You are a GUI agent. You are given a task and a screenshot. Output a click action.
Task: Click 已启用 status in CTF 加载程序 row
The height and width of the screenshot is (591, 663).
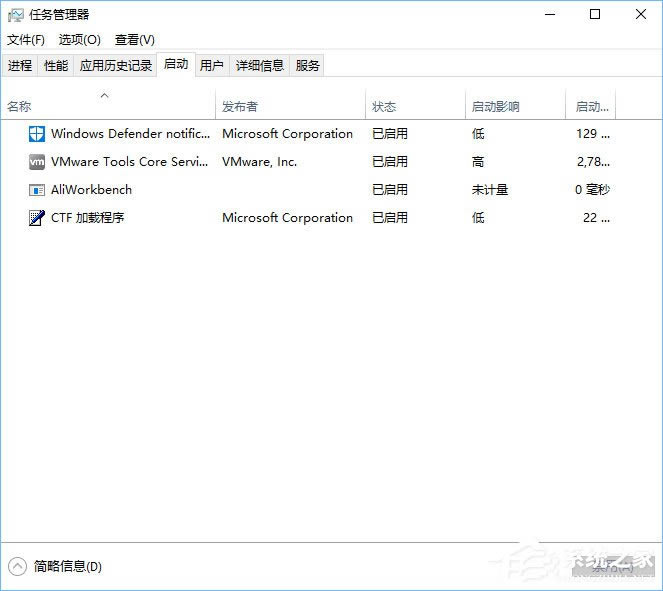tap(390, 218)
